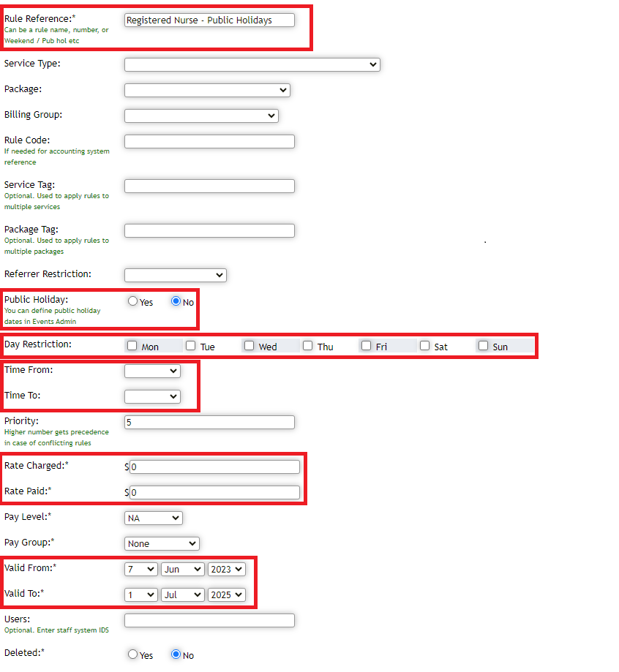The image size is (619, 672).
Task: Open the Billing Group dropdown
Action: [x=201, y=116]
